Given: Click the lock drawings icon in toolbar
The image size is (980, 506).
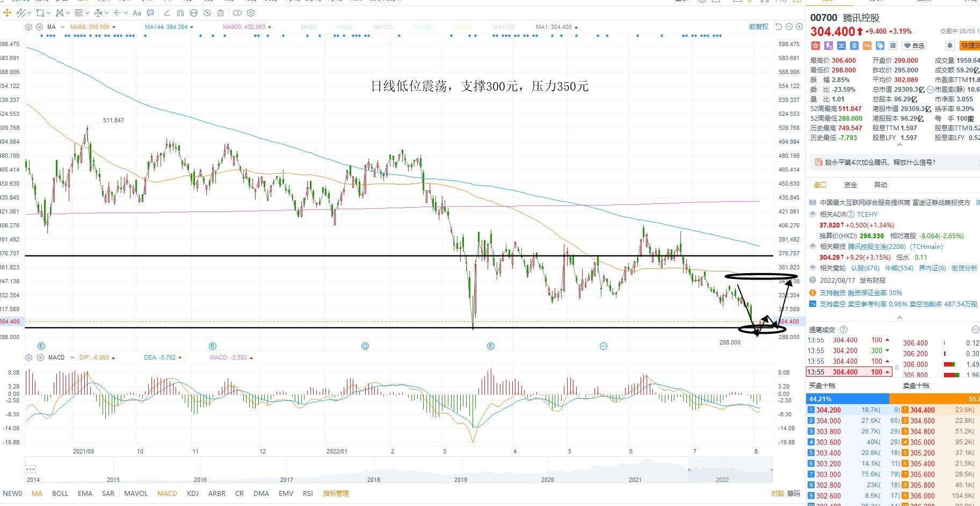Looking at the screenshot, I should [x=194, y=12].
